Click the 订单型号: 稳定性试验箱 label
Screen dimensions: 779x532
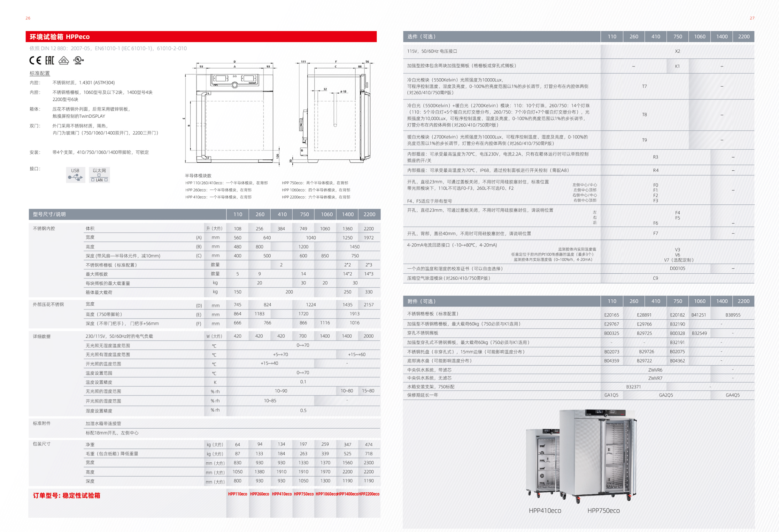pyautogui.click(x=67, y=495)
